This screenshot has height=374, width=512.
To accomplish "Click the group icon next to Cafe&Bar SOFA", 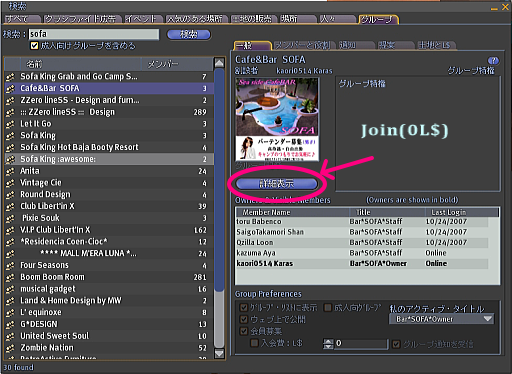I will coord(10,88).
